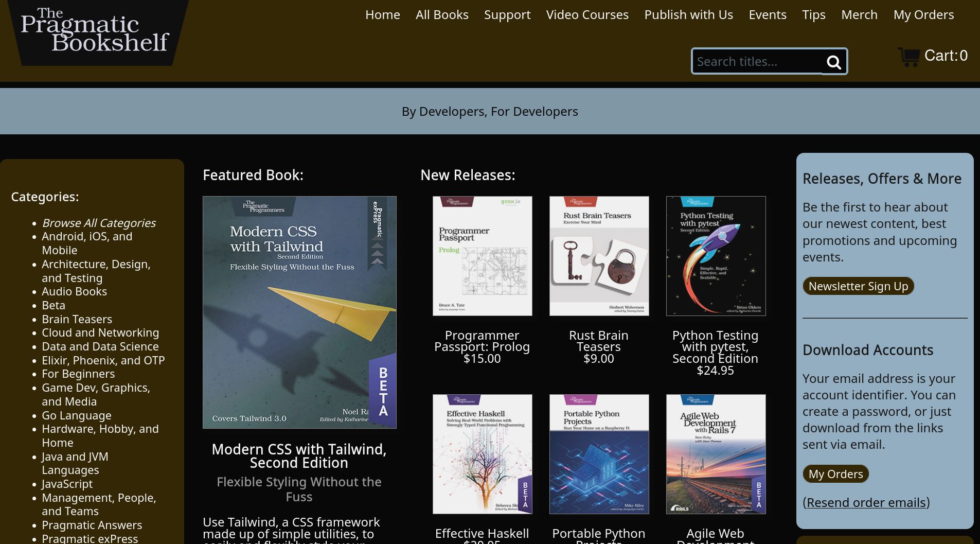
Task: Open the Portable Python title link
Action: [599, 536]
